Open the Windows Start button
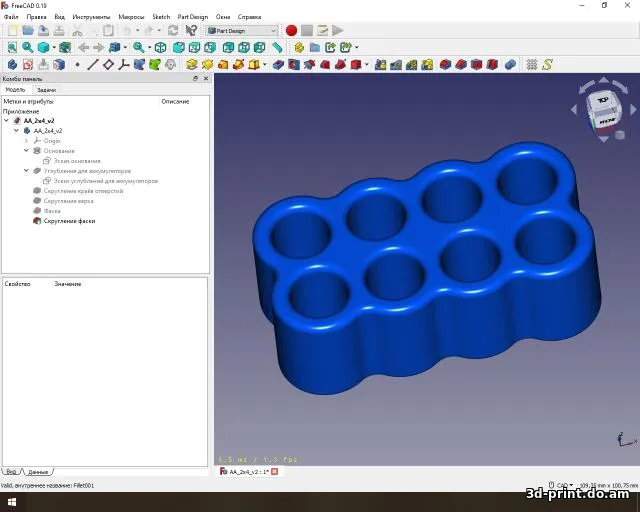 pos(11,502)
